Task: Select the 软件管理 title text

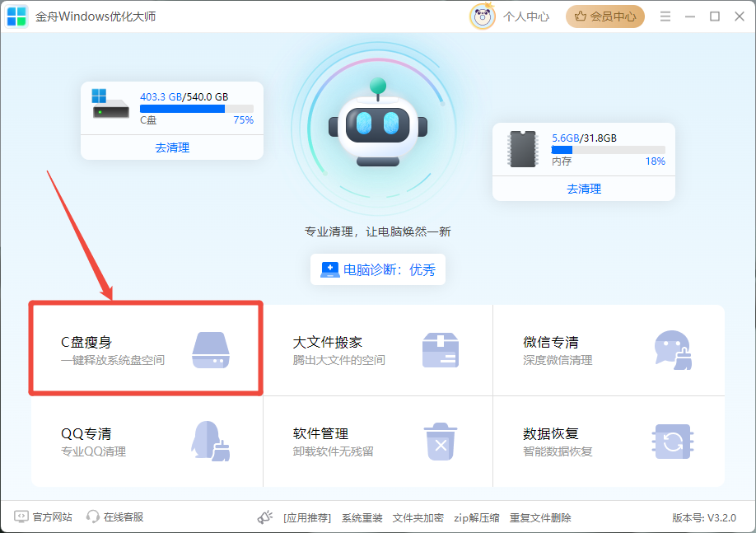Action: coord(320,433)
